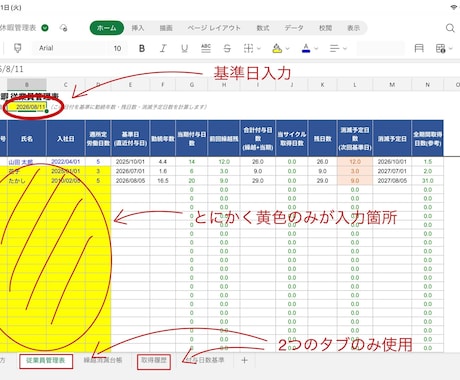Apply the blue font color
The image size is (460, 380).
click(x=306, y=49)
